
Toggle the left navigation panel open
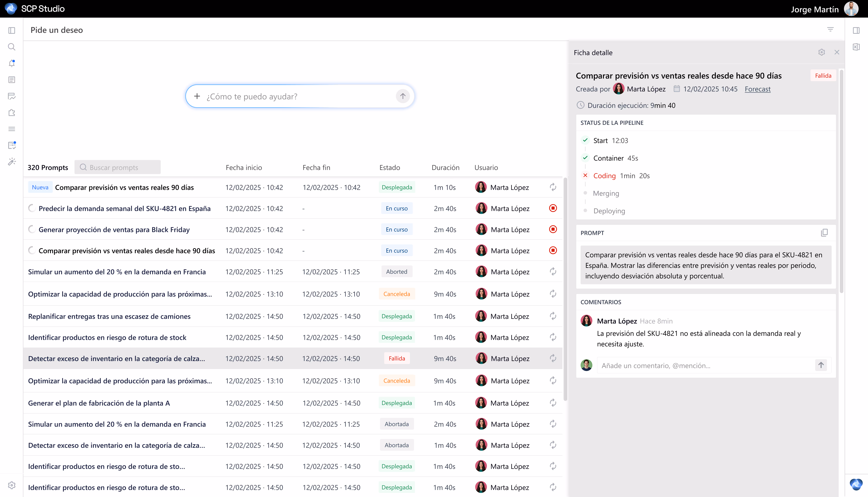[12, 30]
